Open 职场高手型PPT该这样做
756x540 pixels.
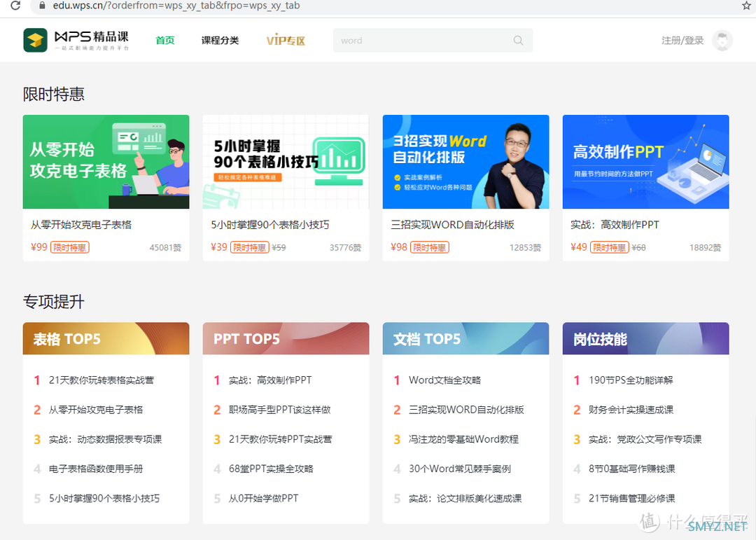(279, 410)
